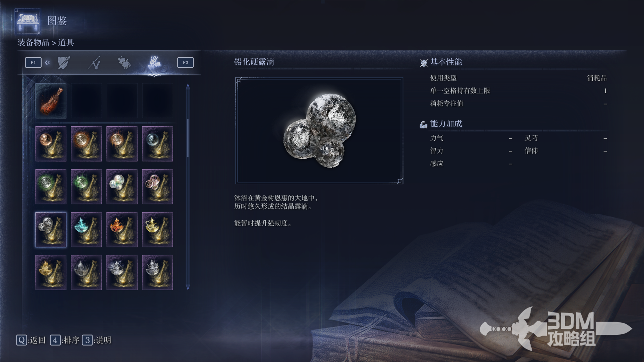Select the selected leaden hardtear flask icon
The height and width of the screenshot is (362, 644).
point(51,230)
